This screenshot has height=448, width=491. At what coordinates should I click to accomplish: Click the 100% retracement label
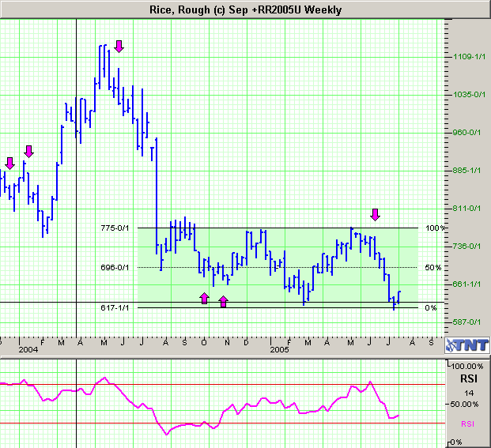435,228
